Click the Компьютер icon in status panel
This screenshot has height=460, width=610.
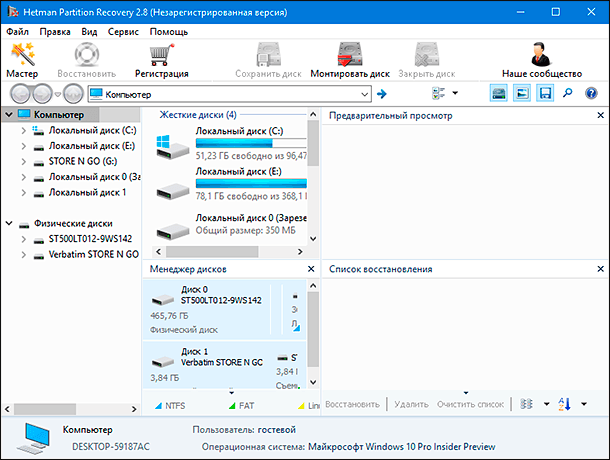(34, 439)
